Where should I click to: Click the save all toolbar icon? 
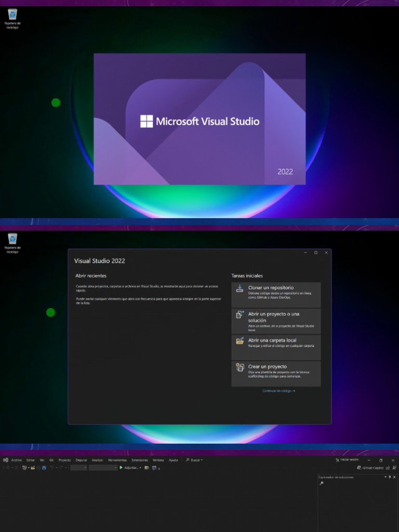pyautogui.click(x=44, y=468)
